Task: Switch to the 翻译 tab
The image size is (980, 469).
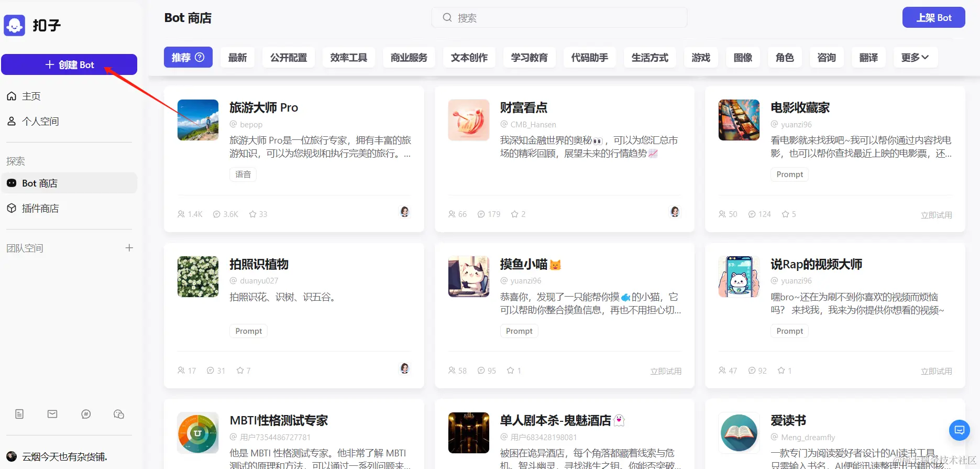Action: click(868, 58)
